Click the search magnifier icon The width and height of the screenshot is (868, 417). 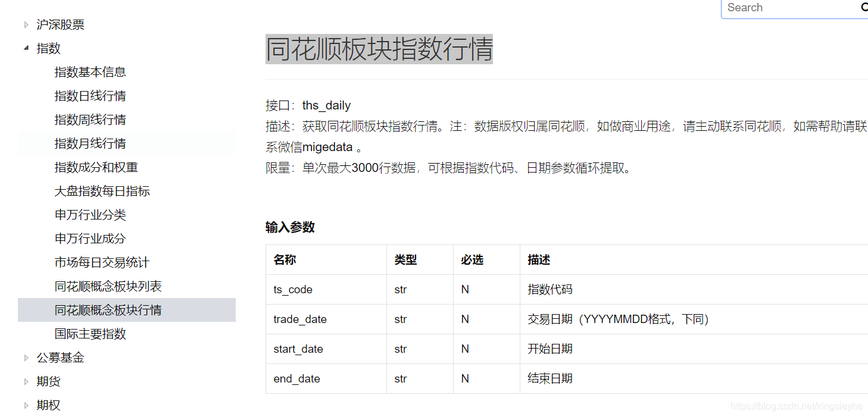coord(864,7)
